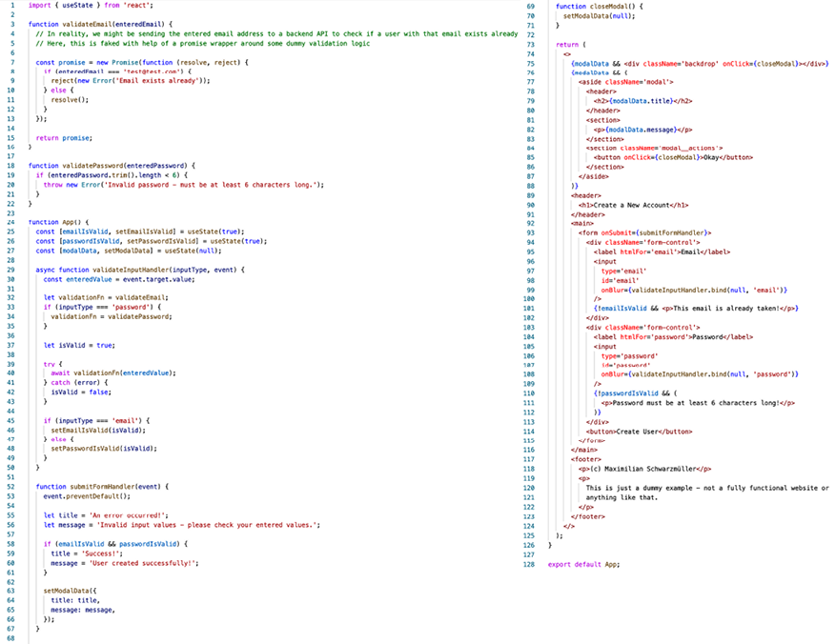836x644 pixels.
Task: Click the Okay button JSX line
Action: click(x=665, y=157)
